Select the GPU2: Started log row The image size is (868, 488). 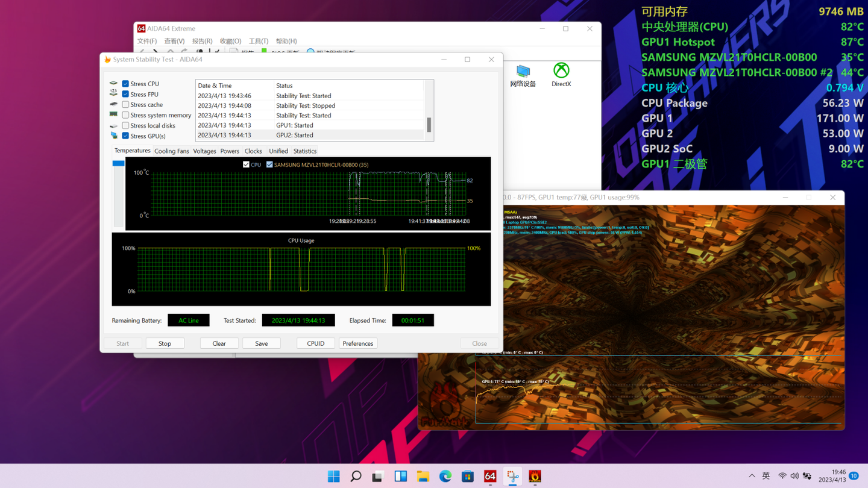pyautogui.click(x=310, y=135)
